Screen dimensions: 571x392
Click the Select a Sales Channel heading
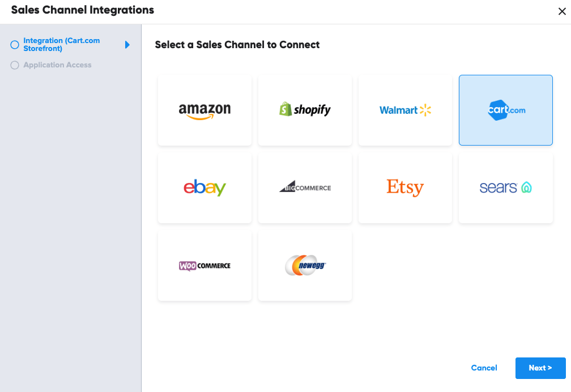(x=237, y=45)
